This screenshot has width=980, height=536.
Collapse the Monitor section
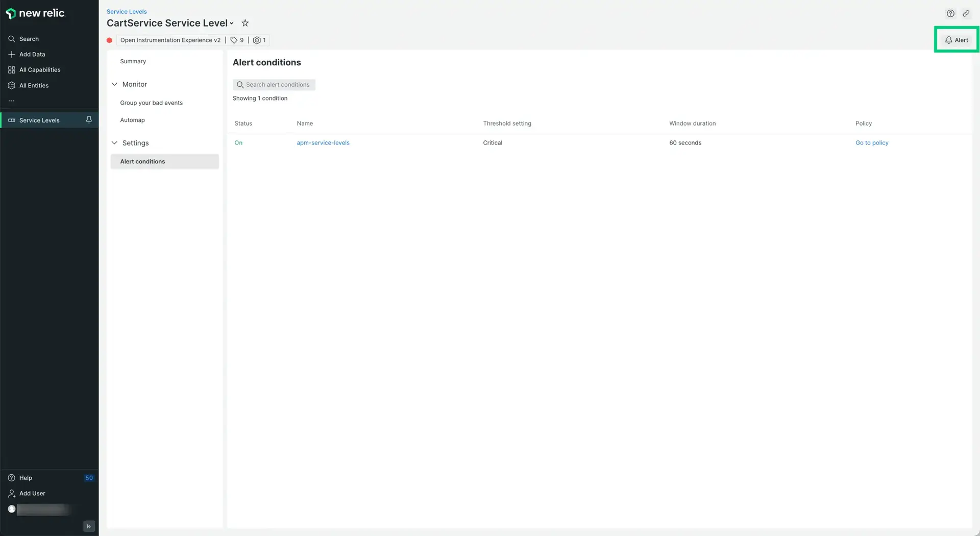pos(114,84)
